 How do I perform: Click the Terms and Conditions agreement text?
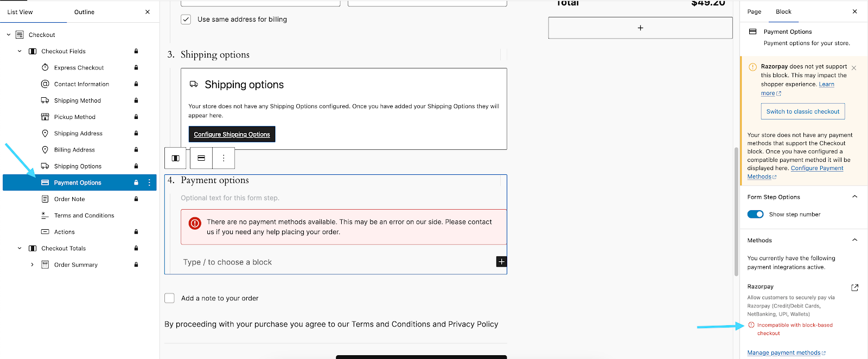pos(331,324)
